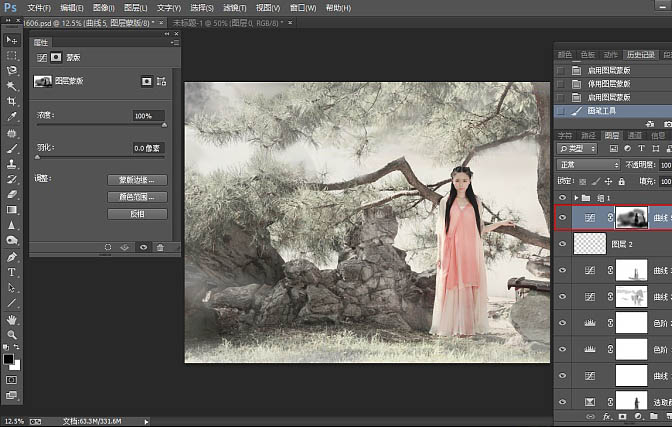Select the Rectangular Marquee tool
Screen dimensions: 672x427
tap(12, 56)
